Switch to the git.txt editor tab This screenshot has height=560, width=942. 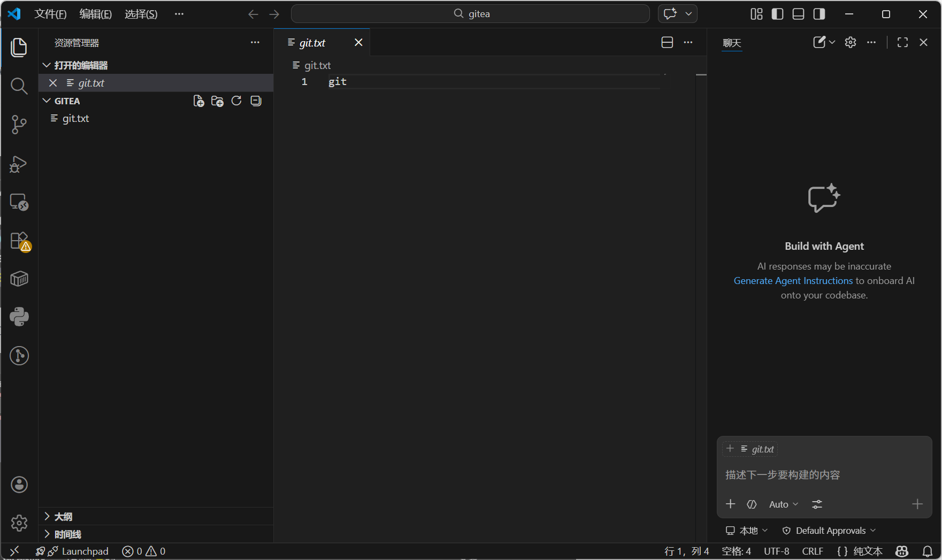coord(312,43)
